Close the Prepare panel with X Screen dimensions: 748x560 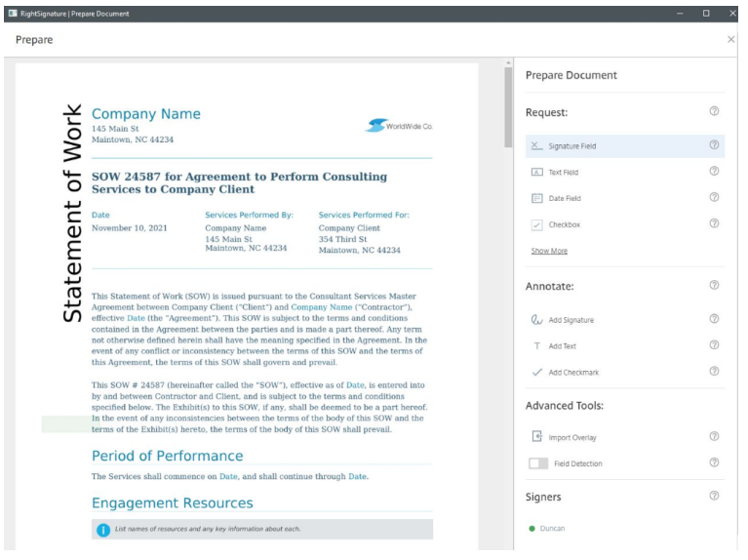tap(731, 39)
